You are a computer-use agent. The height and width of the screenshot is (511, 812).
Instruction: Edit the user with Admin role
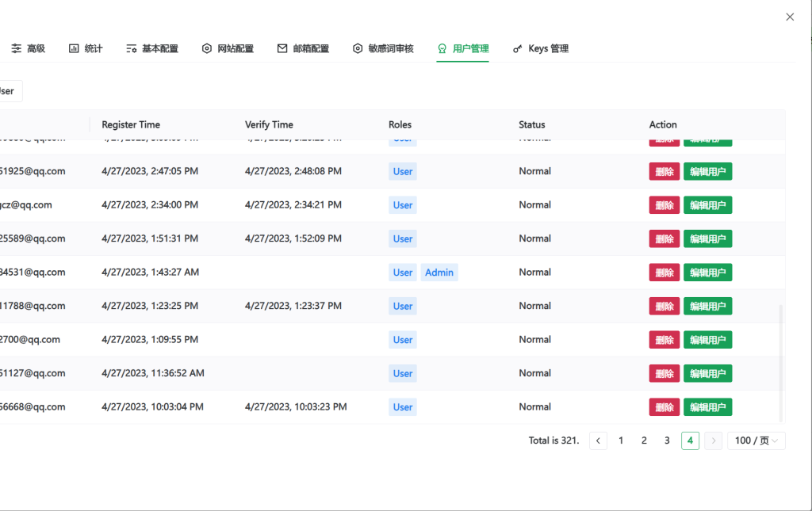point(707,273)
